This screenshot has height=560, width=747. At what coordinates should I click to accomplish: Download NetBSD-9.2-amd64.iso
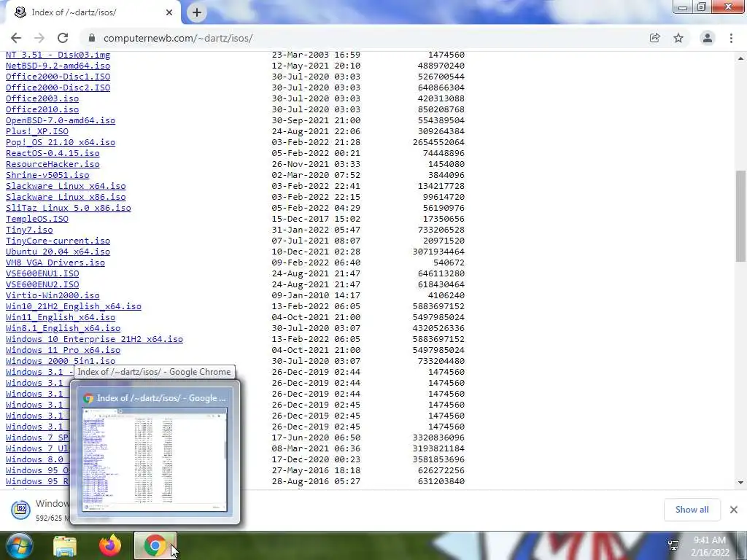point(58,66)
